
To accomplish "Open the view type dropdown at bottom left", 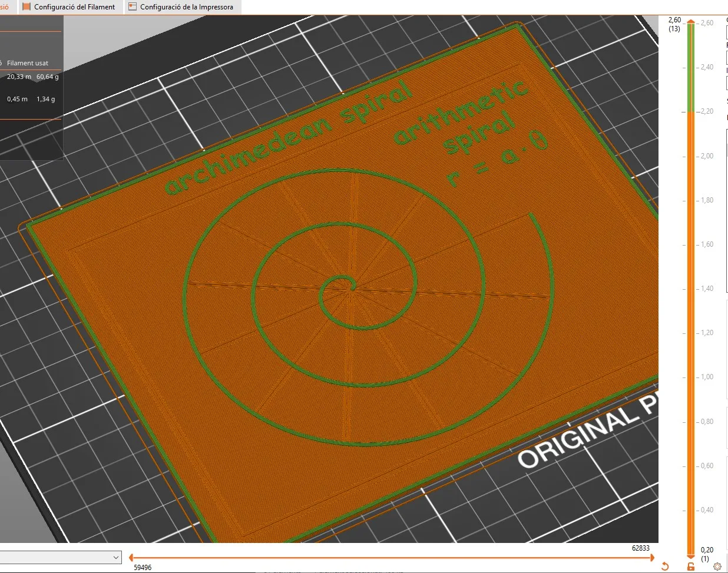I will [x=59, y=557].
